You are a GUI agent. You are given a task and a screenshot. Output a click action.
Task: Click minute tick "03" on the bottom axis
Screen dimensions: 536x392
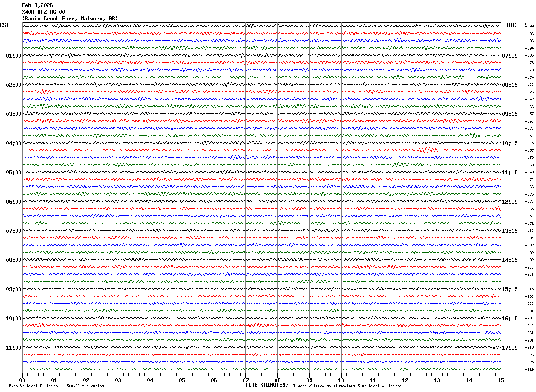(118, 380)
